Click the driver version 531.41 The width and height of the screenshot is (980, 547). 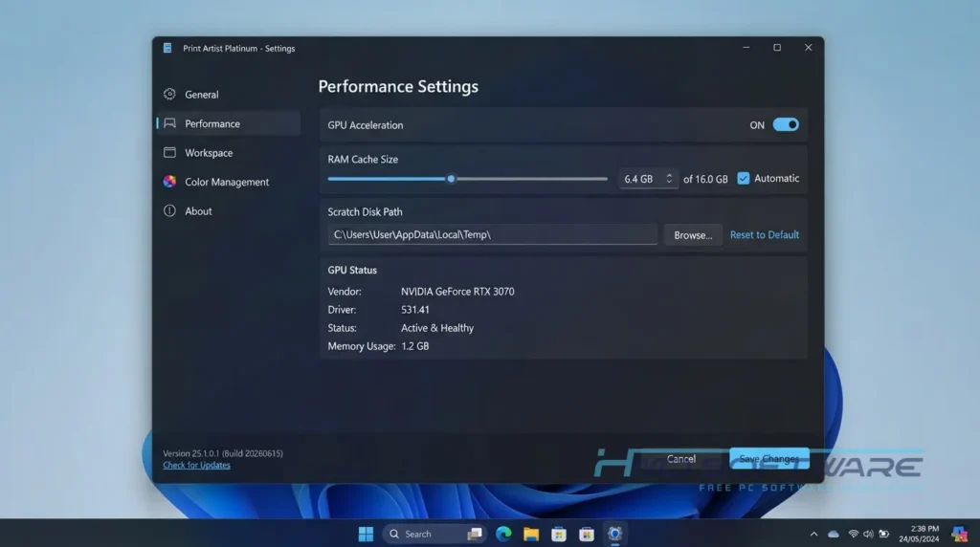point(415,310)
